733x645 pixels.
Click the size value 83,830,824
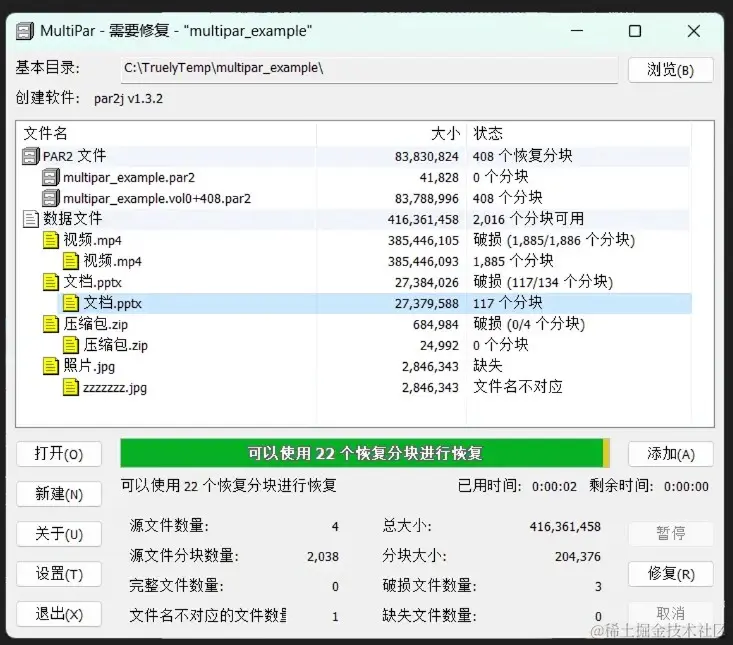(x=426, y=157)
